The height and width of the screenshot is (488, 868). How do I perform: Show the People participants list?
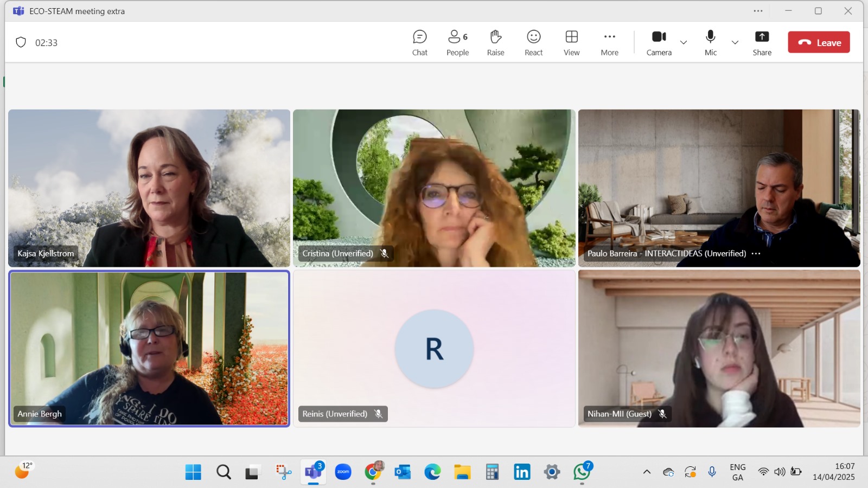click(457, 43)
